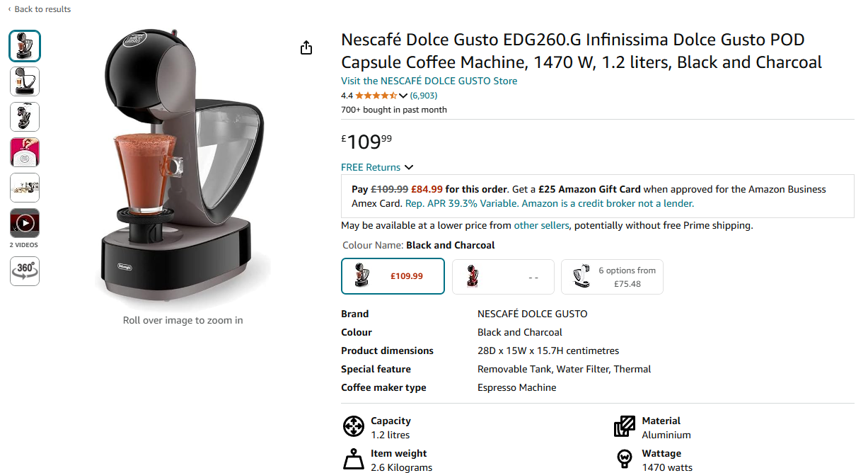Select the red colour variant swatch
Viewport: 868px width, 473px height.
(502, 276)
